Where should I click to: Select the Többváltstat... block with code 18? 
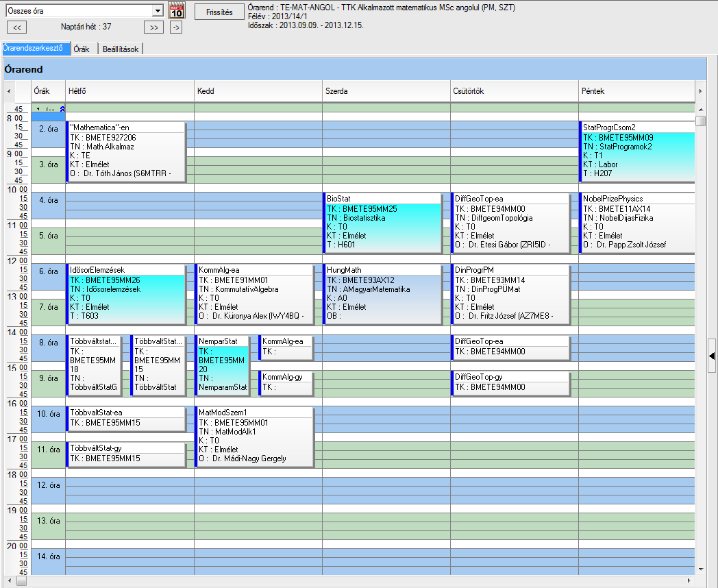[x=95, y=366]
